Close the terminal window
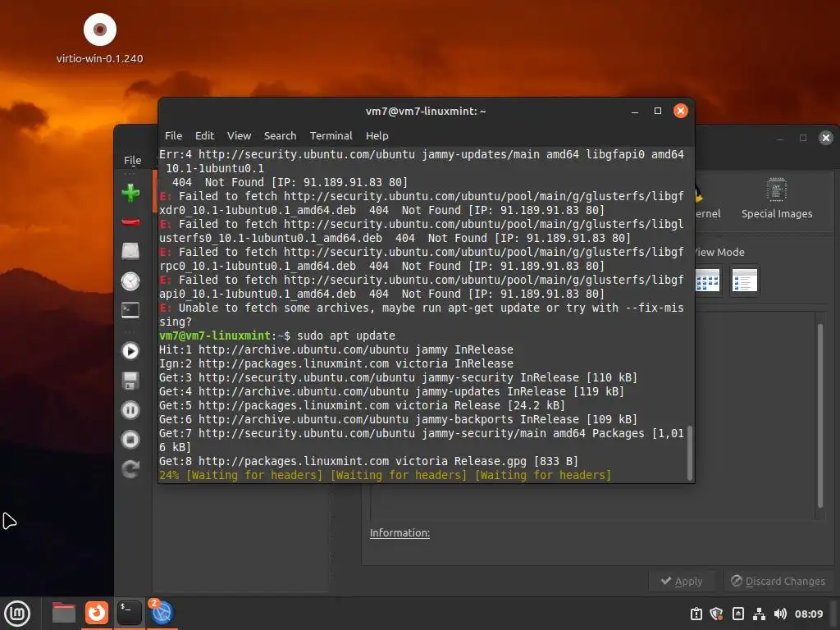This screenshot has width=840, height=630. (x=680, y=111)
